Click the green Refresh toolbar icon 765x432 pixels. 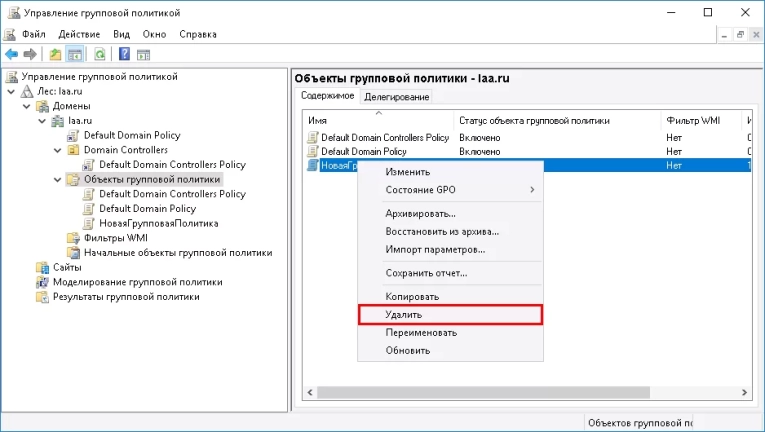[x=100, y=54]
